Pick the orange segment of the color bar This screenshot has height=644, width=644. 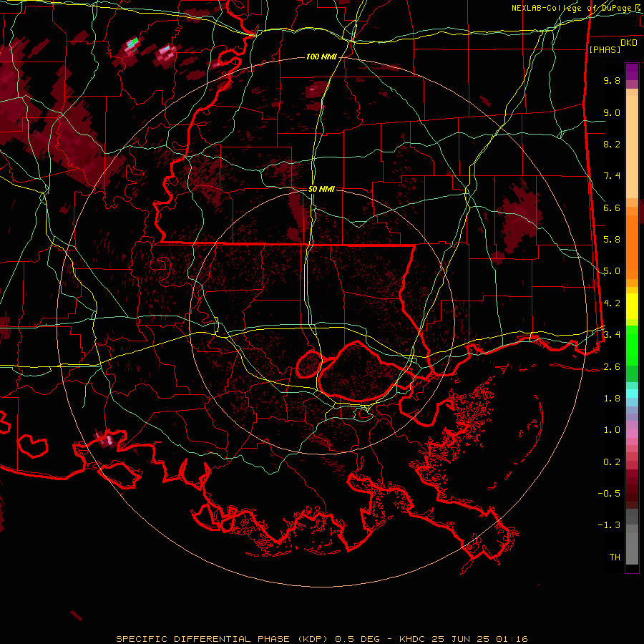[x=632, y=247]
